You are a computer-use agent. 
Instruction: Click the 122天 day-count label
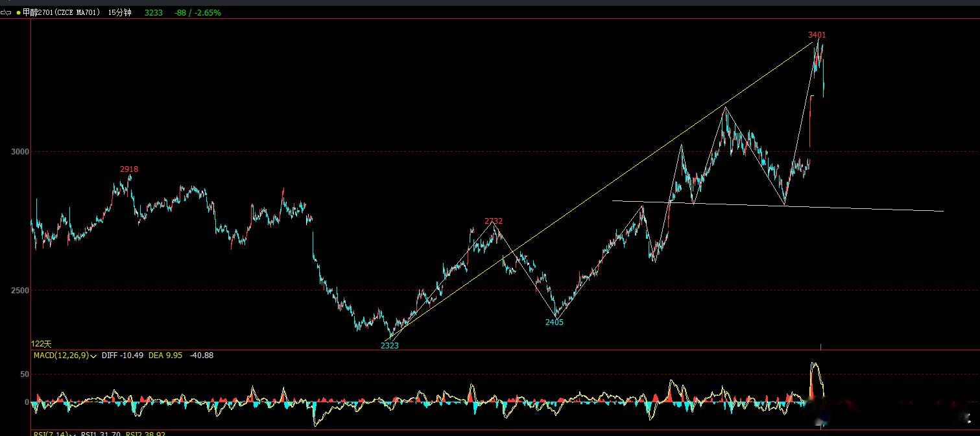(x=41, y=344)
